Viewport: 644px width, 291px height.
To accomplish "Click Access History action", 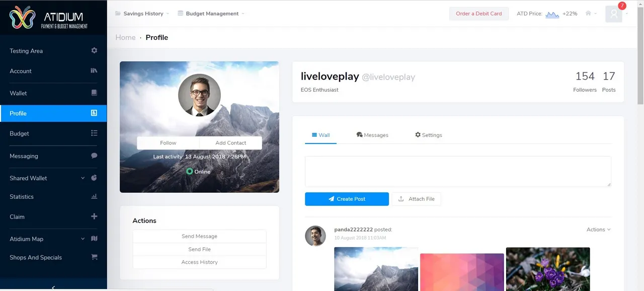I will tap(199, 262).
